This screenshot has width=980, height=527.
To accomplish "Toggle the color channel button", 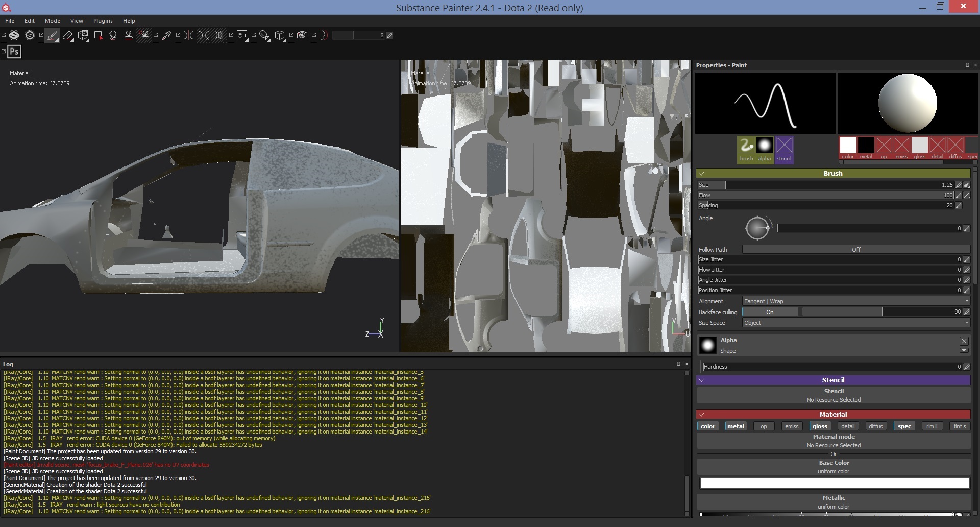I will tap(708, 426).
